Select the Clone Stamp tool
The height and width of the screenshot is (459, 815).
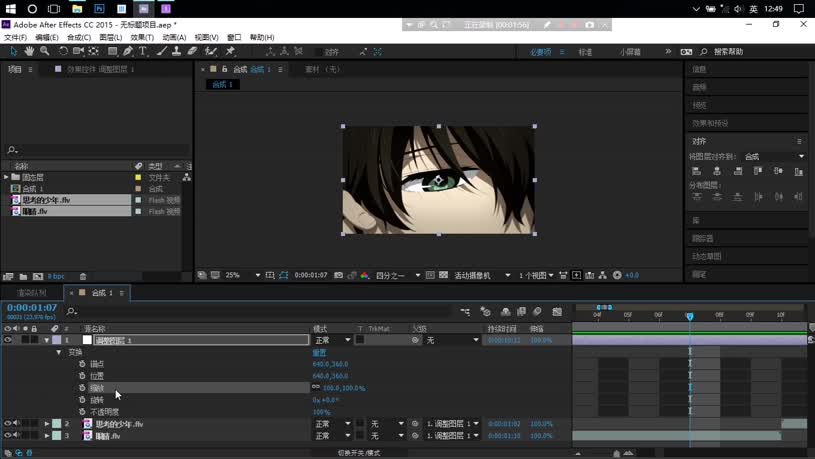(x=177, y=51)
